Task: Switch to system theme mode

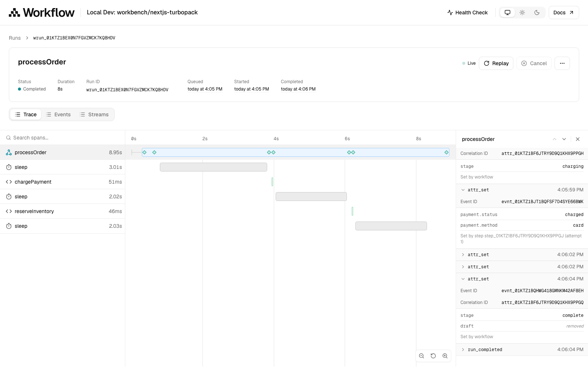Action: tap(508, 13)
